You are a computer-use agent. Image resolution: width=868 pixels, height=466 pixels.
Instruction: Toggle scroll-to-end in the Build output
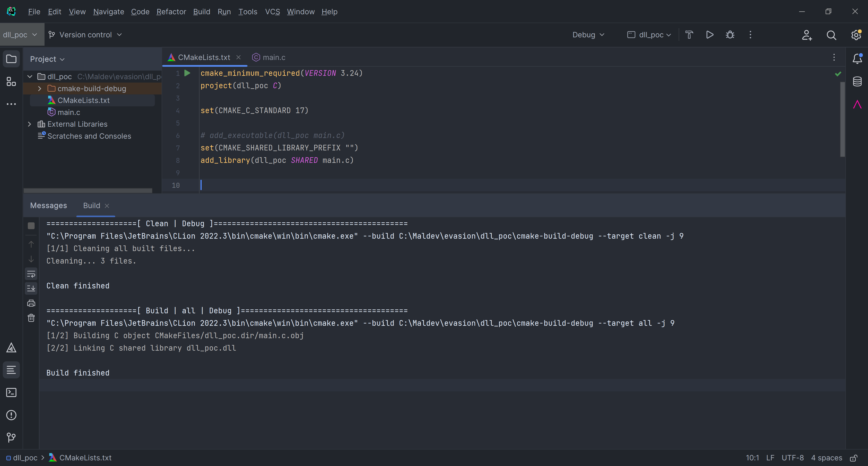31,288
